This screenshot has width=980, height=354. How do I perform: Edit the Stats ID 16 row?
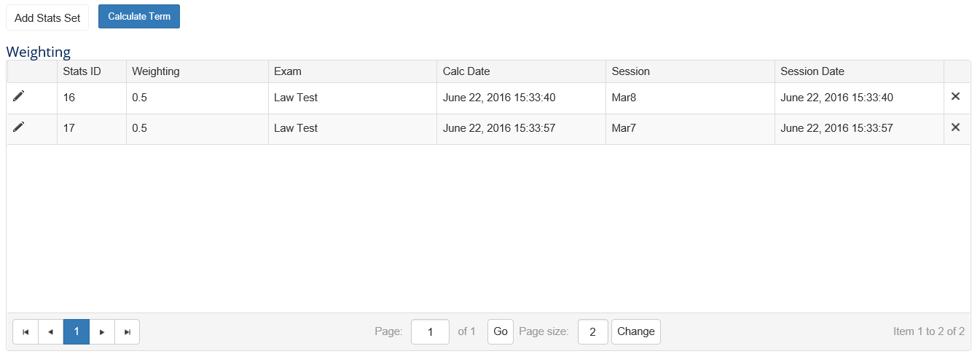[x=19, y=96]
